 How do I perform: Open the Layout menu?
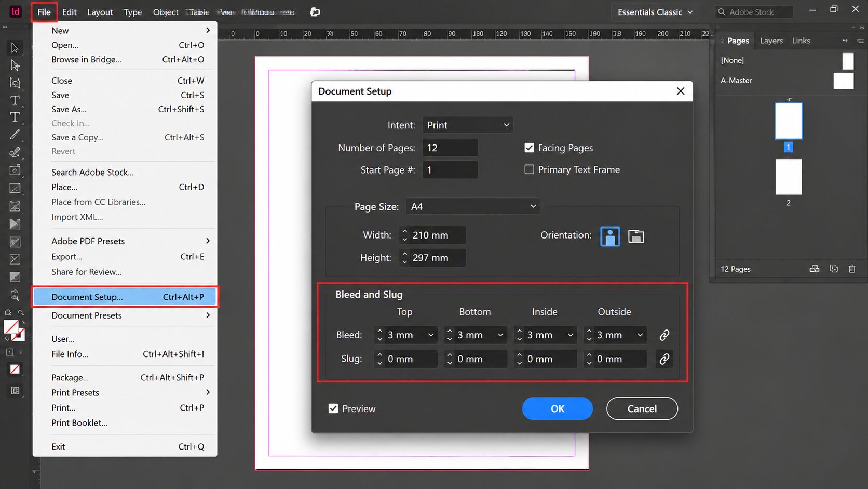click(100, 12)
